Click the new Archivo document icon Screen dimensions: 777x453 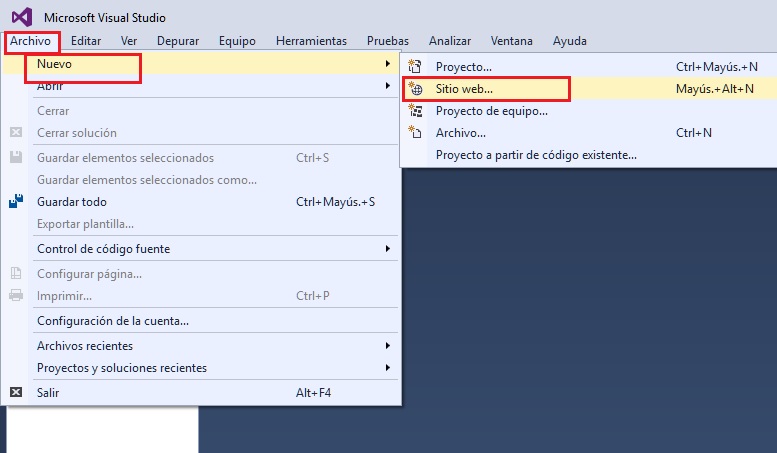point(415,132)
